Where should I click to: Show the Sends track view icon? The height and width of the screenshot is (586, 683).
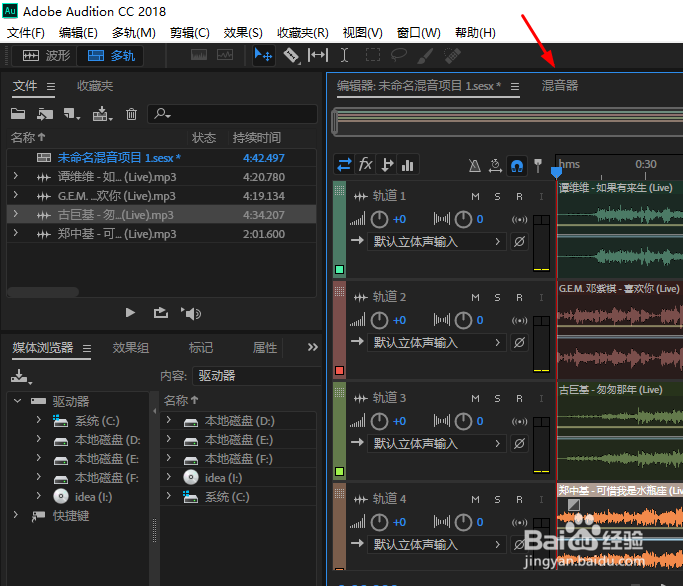pyautogui.click(x=386, y=165)
